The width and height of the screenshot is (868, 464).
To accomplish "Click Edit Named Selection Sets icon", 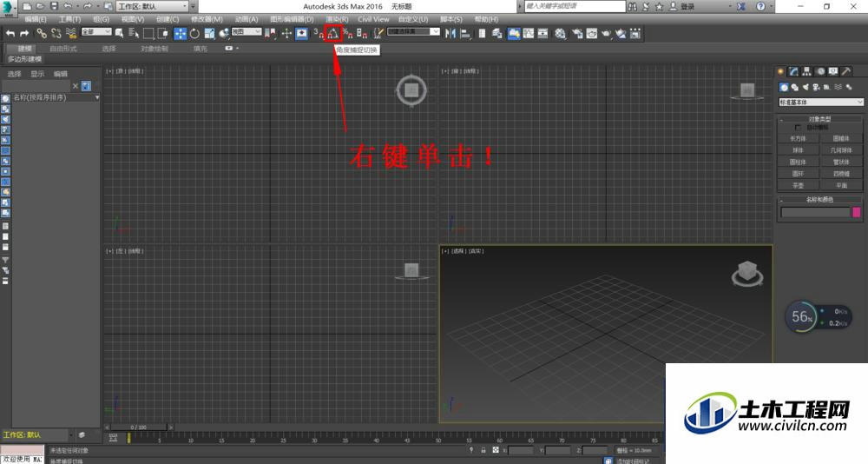I will pos(378,33).
